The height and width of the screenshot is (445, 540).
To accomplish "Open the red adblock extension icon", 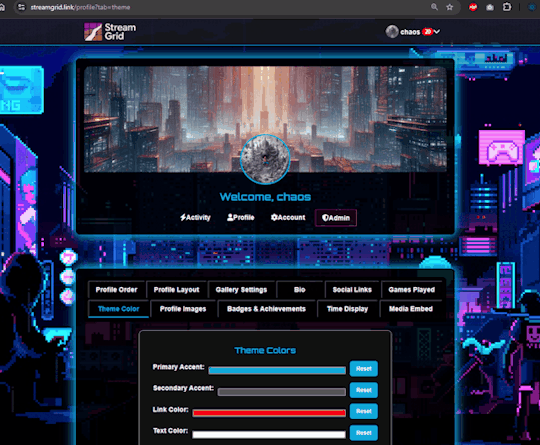I will [x=473, y=7].
